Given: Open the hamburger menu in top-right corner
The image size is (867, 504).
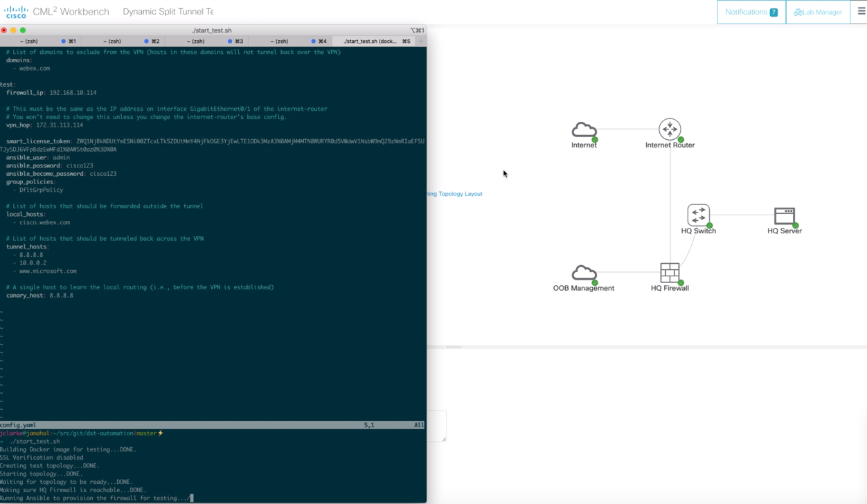Looking at the screenshot, I should 861,12.
